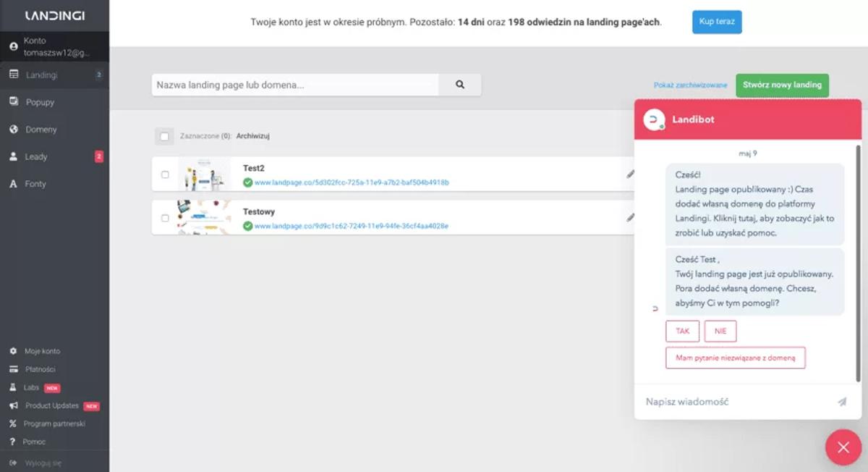Click the Archiwizuj action

pos(252,136)
